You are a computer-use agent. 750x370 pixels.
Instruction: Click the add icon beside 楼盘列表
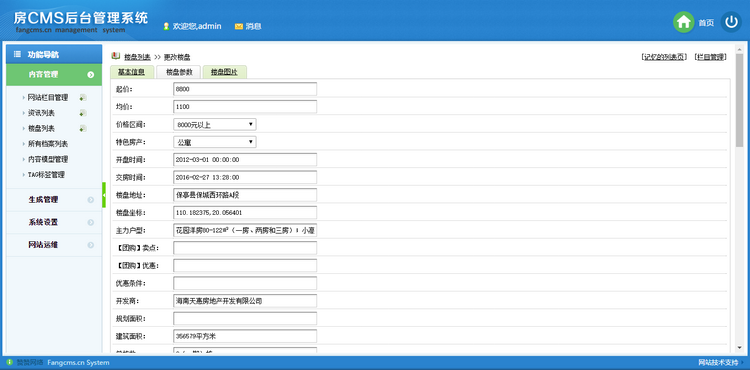(x=83, y=129)
